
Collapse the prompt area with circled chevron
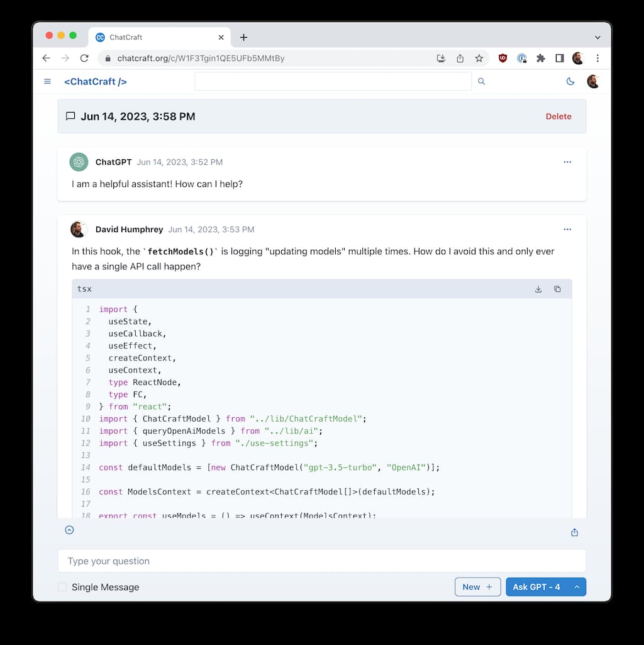(x=70, y=530)
